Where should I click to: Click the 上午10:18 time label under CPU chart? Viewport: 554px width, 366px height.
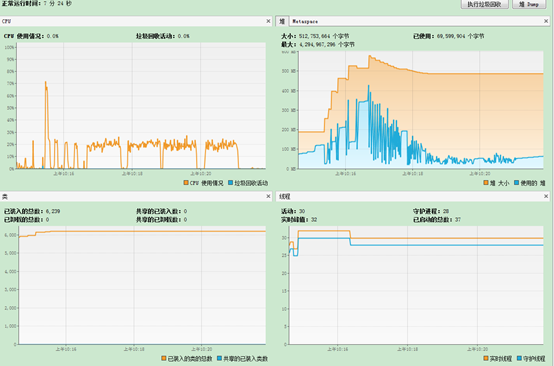[132, 173]
